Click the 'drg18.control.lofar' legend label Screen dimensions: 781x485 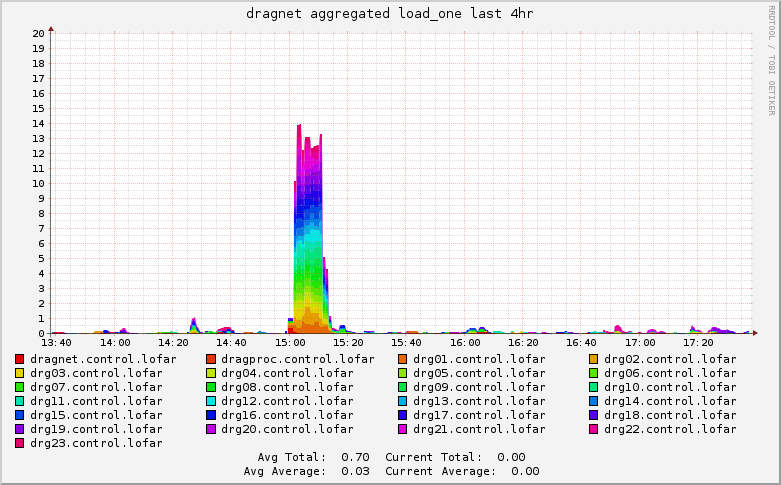click(670, 415)
